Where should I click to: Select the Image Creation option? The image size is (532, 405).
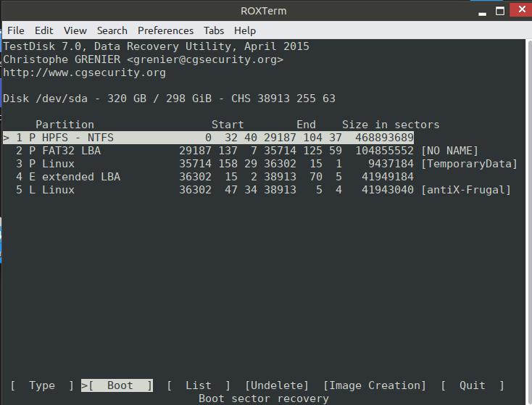coord(375,385)
